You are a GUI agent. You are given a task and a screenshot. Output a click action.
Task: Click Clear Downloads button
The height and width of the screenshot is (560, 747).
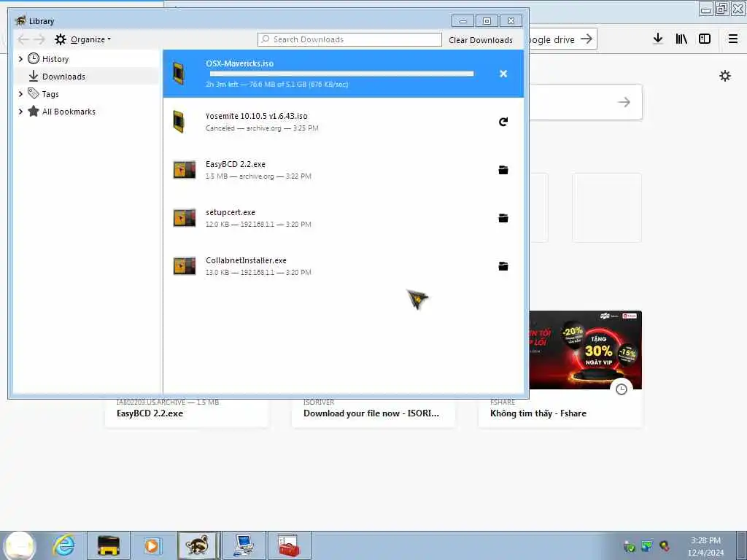tap(480, 40)
